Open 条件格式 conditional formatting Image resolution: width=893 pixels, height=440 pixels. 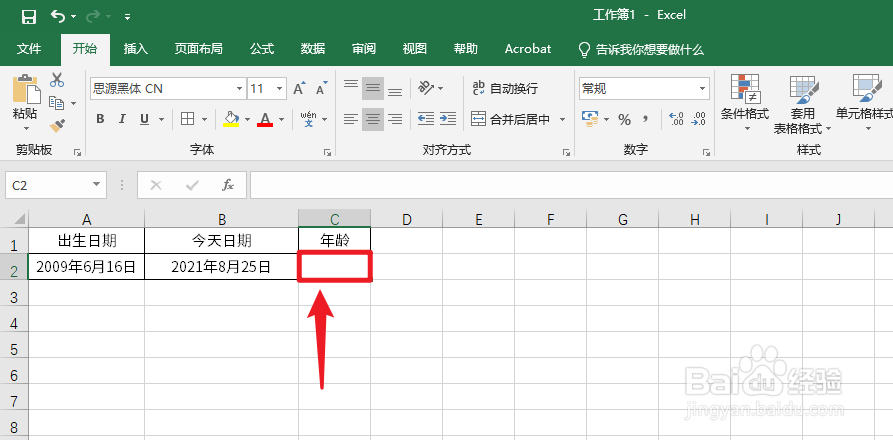point(745,102)
